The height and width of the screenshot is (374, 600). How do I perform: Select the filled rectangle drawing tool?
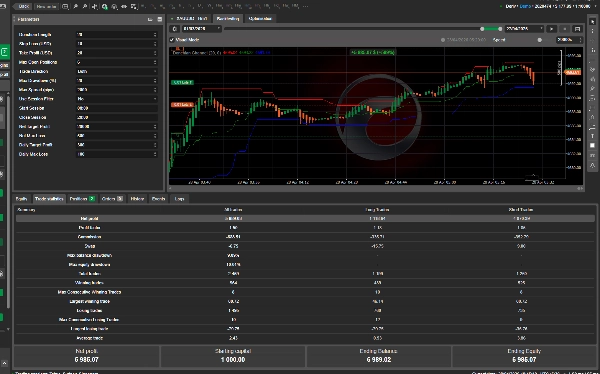(x=592, y=146)
